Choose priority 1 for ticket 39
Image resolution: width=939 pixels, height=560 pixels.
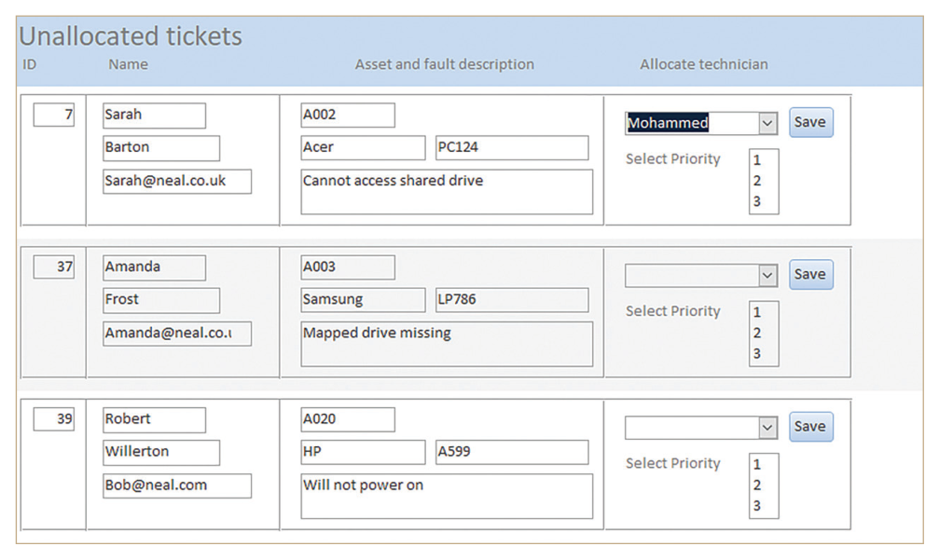pyautogui.click(x=757, y=465)
